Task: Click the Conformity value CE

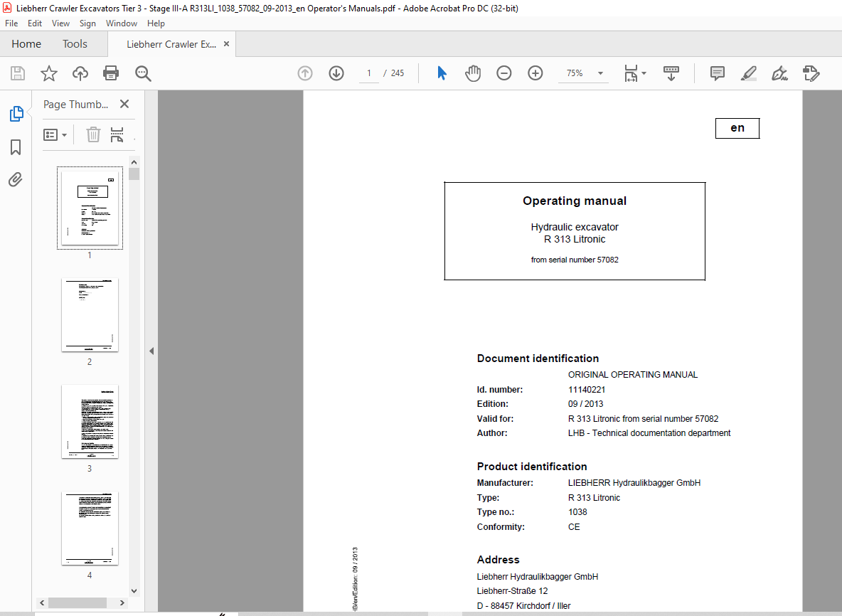Action: [x=574, y=527]
